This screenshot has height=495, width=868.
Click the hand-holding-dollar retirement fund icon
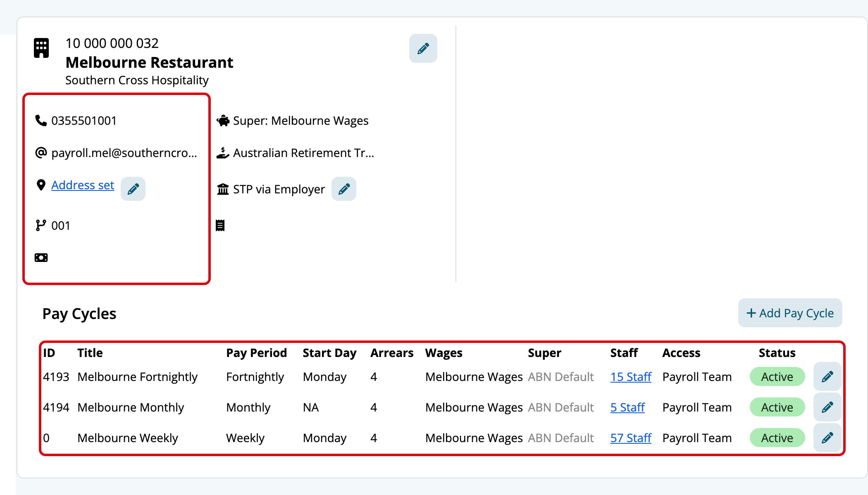(x=223, y=152)
